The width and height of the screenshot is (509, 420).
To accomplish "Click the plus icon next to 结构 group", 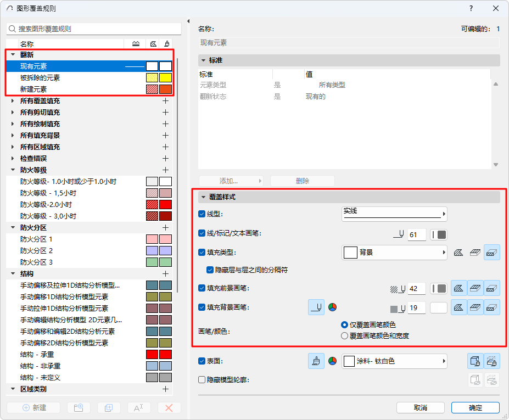I will (166, 273).
